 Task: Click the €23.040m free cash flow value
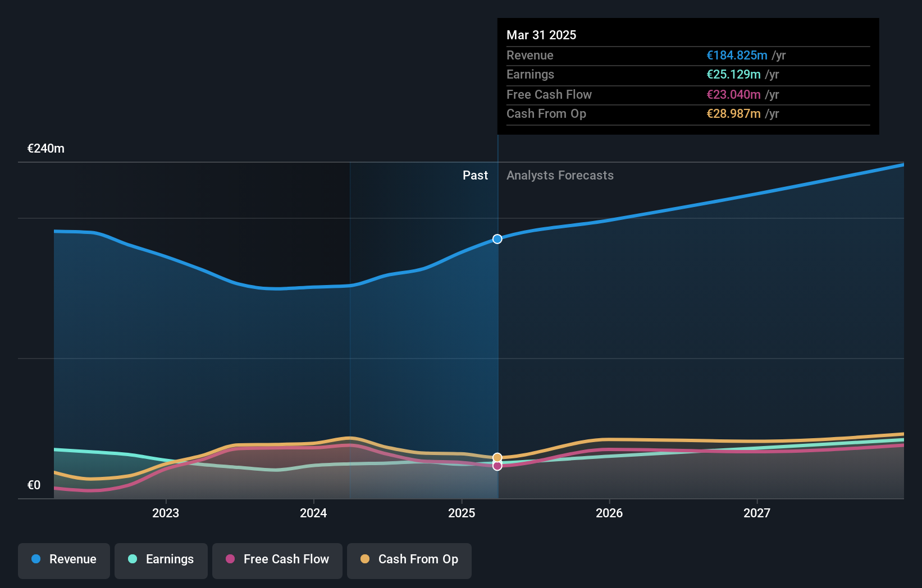point(733,95)
